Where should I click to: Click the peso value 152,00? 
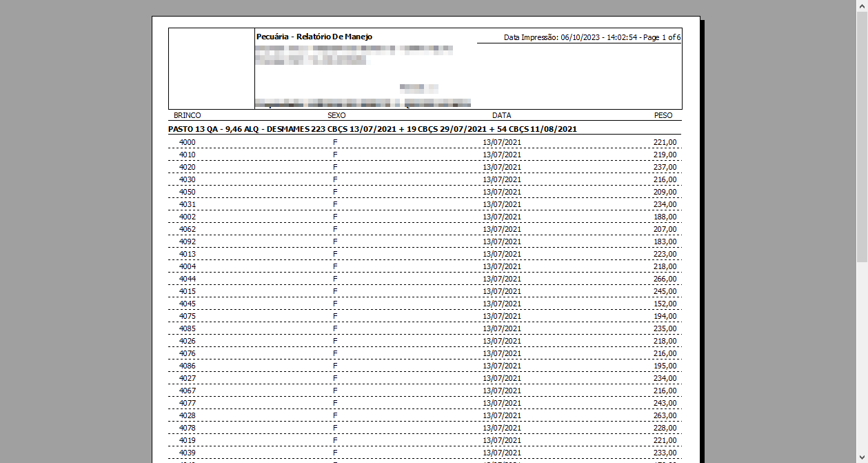[x=665, y=304]
